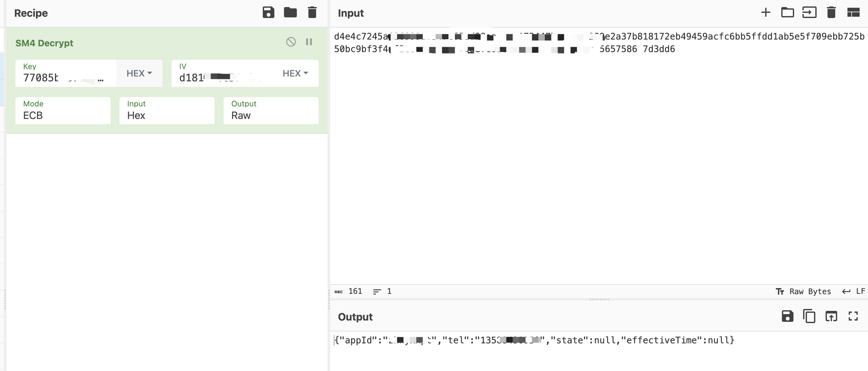Change the LF end-of-line sequence
This screenshot has width=868, height=371.
(x=853, y=291)
